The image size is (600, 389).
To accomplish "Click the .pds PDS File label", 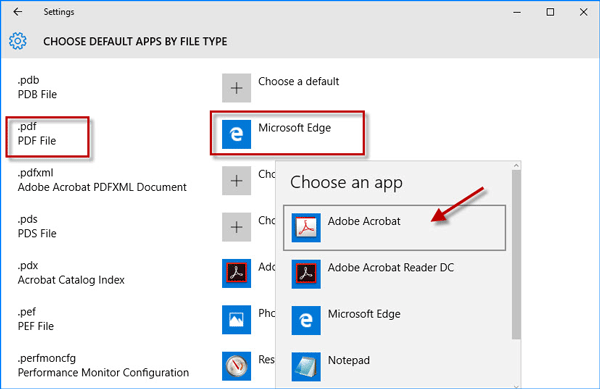I will [37, 226].
